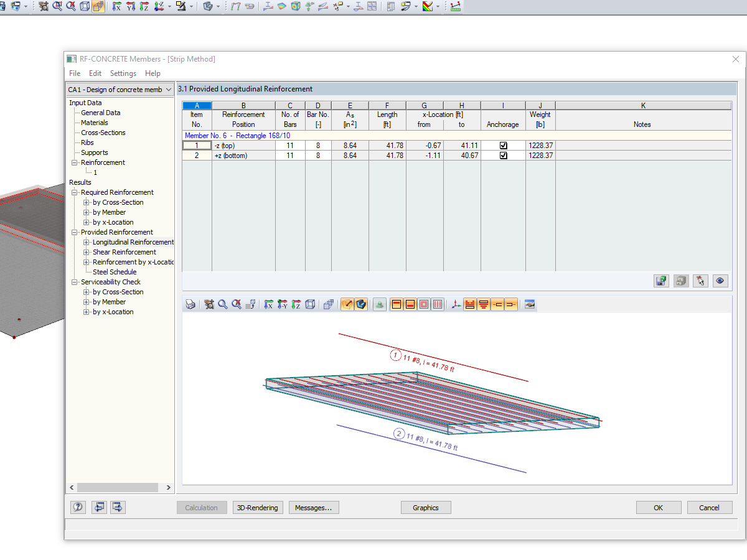Expand by Cross-Section under Serviceability Check
The width and height of the screenshot is (747, 560).
tap(87, 292)
